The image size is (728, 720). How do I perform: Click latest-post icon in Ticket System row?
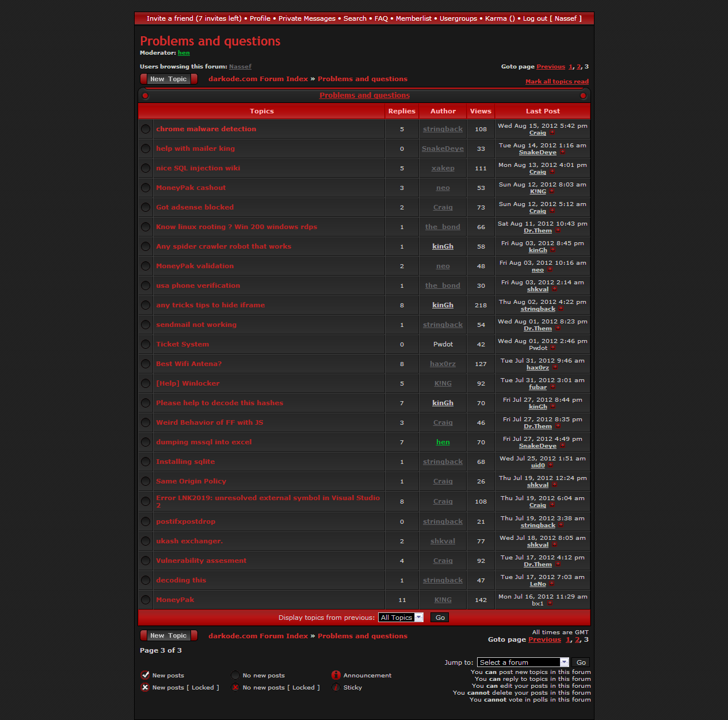click(x=553, y=348)
